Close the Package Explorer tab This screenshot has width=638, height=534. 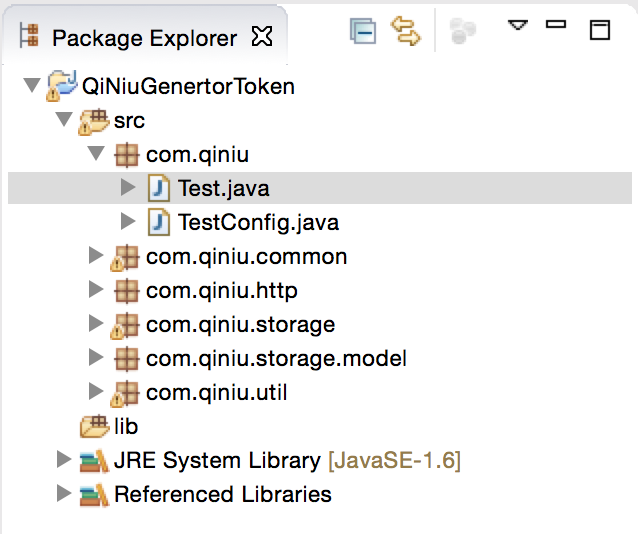point(262,38)
